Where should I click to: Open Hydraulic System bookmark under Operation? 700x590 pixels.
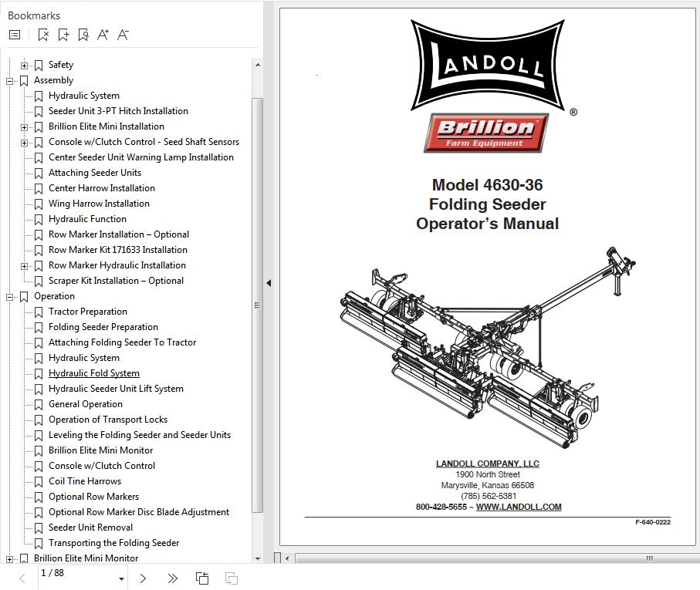coord(84,358)
